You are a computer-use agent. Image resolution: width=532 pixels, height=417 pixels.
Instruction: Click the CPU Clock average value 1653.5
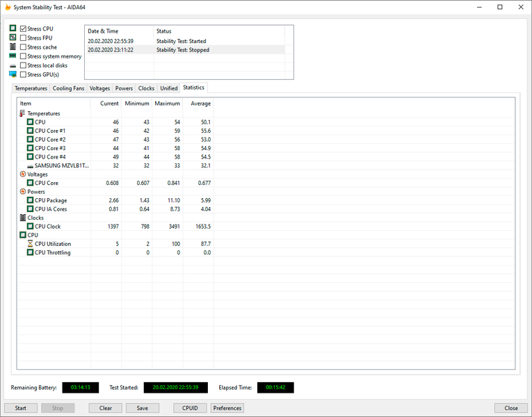pyautogui.click(x=203, y=226)
